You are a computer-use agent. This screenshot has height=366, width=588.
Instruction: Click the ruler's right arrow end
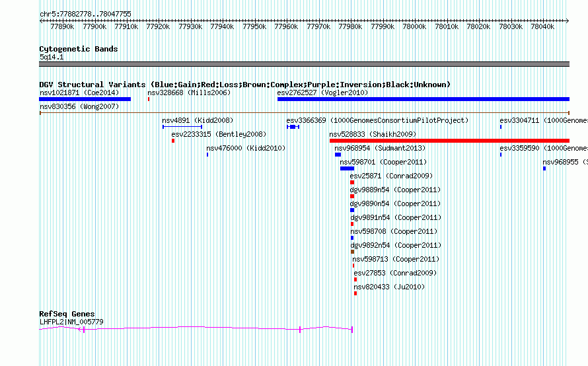tap(568, 21)
